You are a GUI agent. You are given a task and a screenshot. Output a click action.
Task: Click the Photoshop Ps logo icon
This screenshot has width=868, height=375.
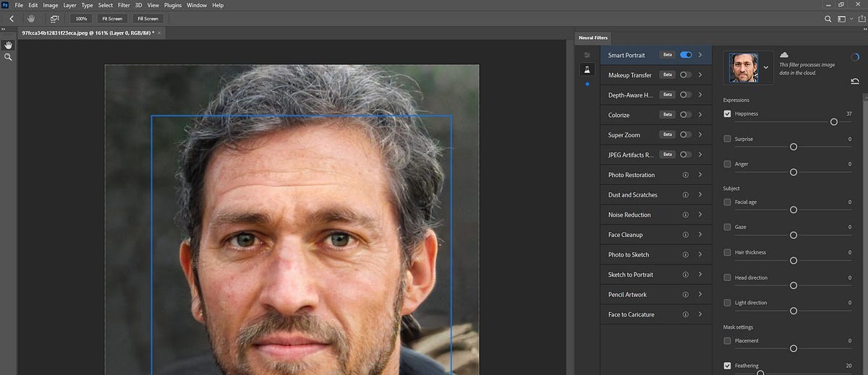(x=6, y=5)
